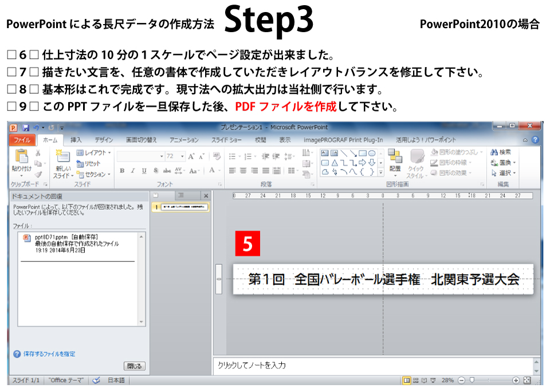This screenshot has height=392, width=550.
Task: Select the right arrow shape
Action: (363, 163)
